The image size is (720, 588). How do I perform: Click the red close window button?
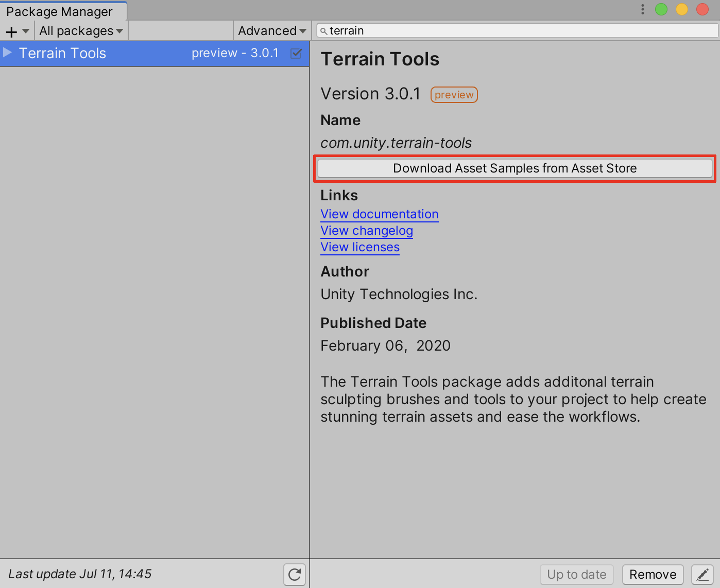coord(702,9)
